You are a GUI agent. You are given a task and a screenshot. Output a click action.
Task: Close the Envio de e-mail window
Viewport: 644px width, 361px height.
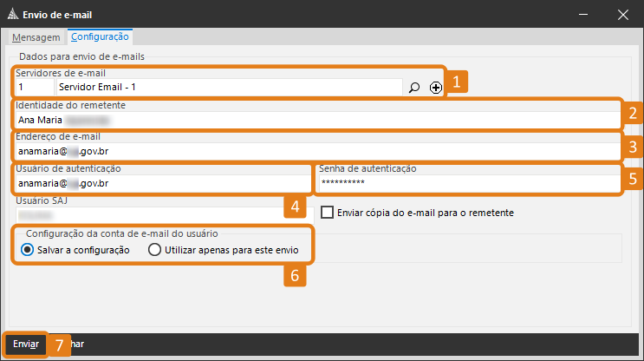click(622, 14)
